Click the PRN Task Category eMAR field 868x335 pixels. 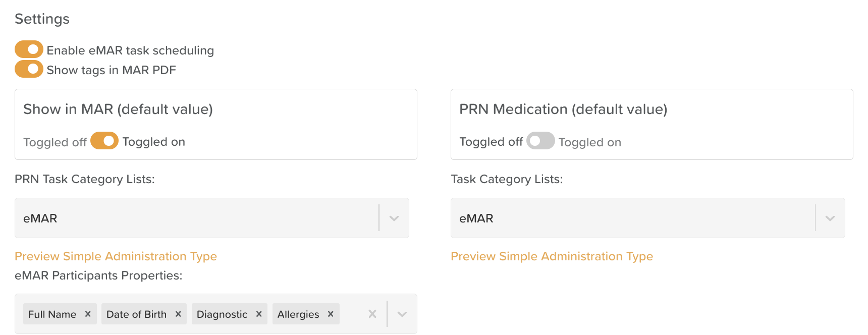197,218
